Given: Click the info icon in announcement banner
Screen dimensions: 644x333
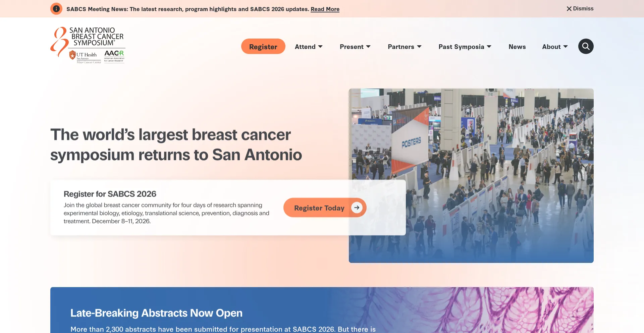Looking at the screenshot, I should click(x=56, y=9).
